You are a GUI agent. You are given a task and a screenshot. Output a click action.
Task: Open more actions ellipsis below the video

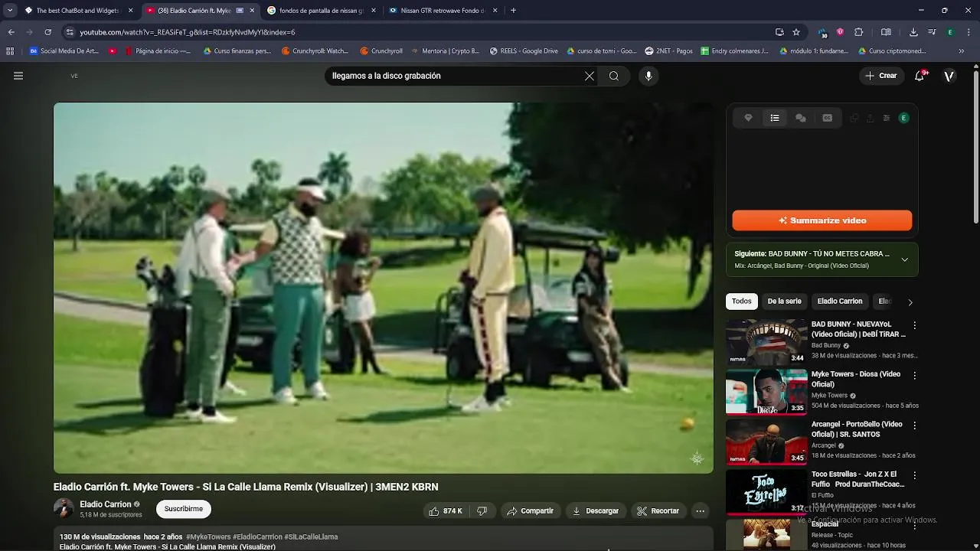700,510
